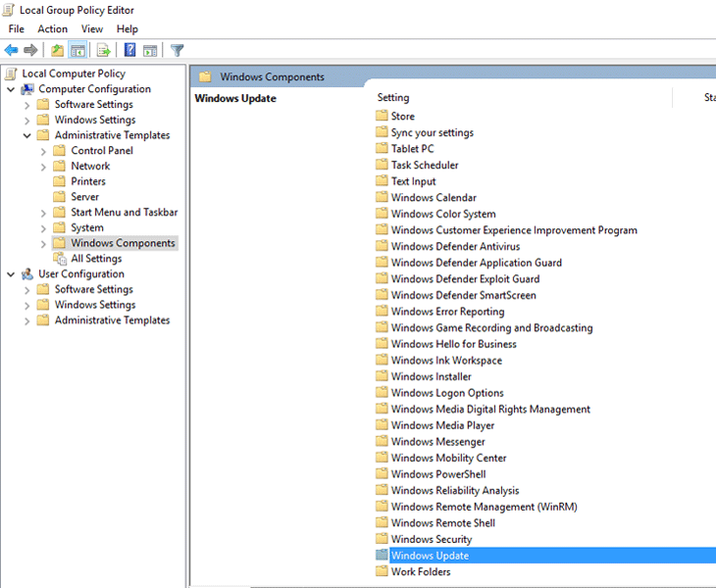The height and width of the screenshot is (588, 716).
Task: Expand Administrative Templates under User Configuration
Action: (26, 320)
